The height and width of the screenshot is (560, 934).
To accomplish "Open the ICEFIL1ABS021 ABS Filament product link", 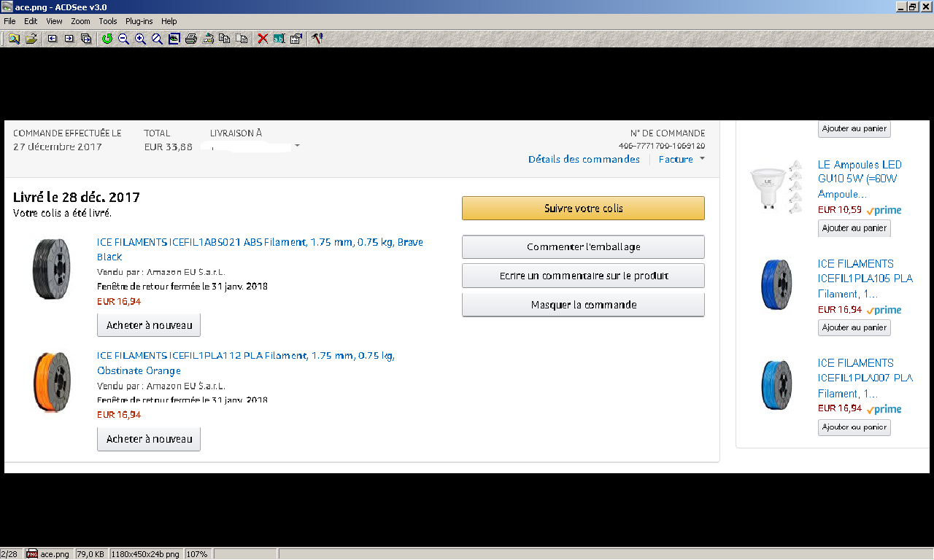I will pyautogui.click(x=260, y=249).
